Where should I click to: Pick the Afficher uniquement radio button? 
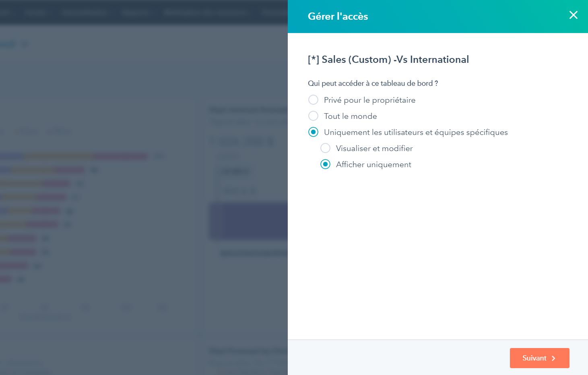325,164
